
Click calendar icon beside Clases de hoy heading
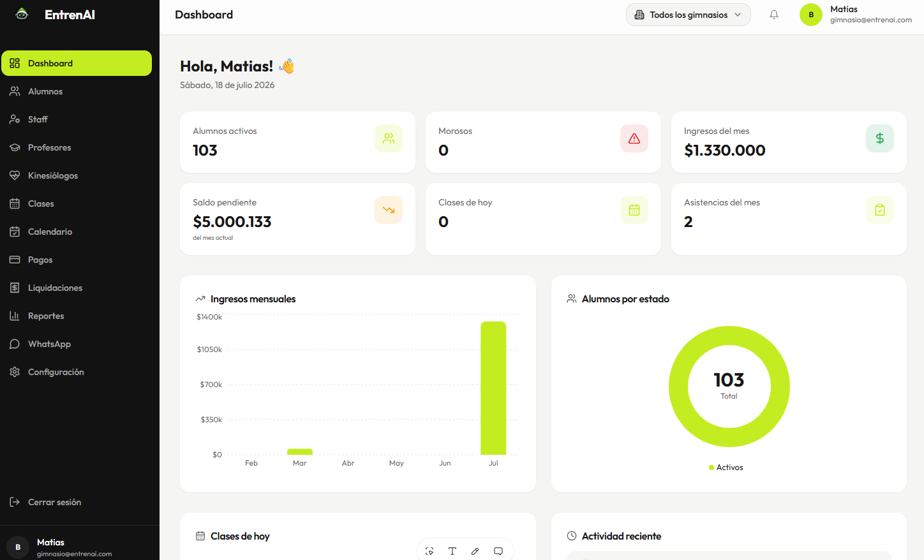[x=200, y=536]
